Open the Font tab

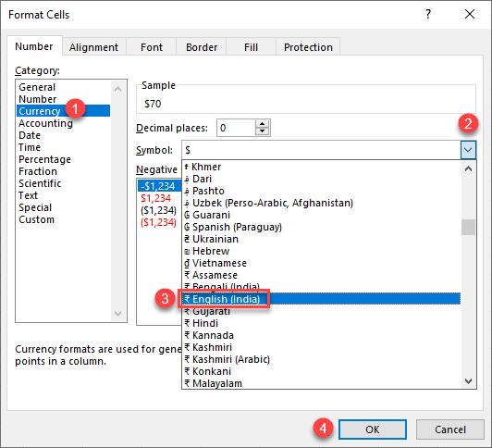152,47
